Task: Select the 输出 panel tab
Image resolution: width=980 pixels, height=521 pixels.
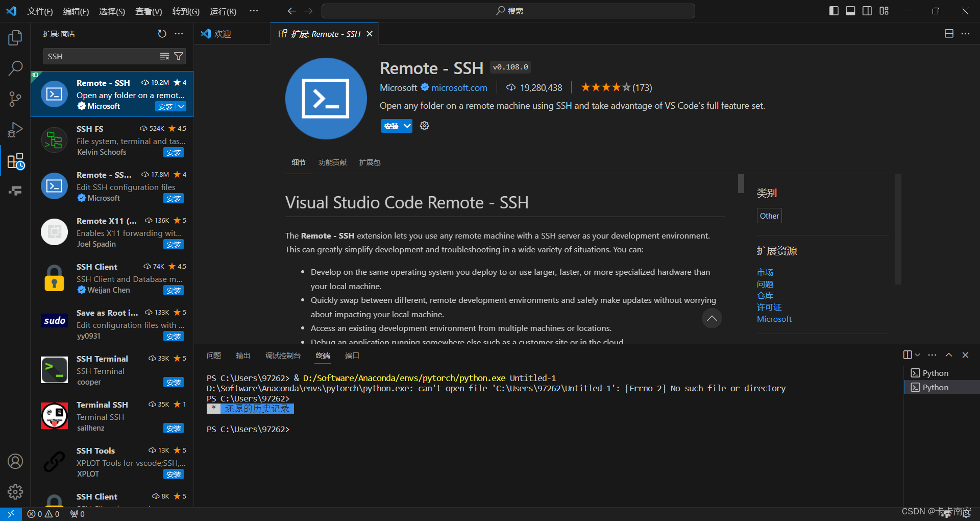Action: (243, 356)
